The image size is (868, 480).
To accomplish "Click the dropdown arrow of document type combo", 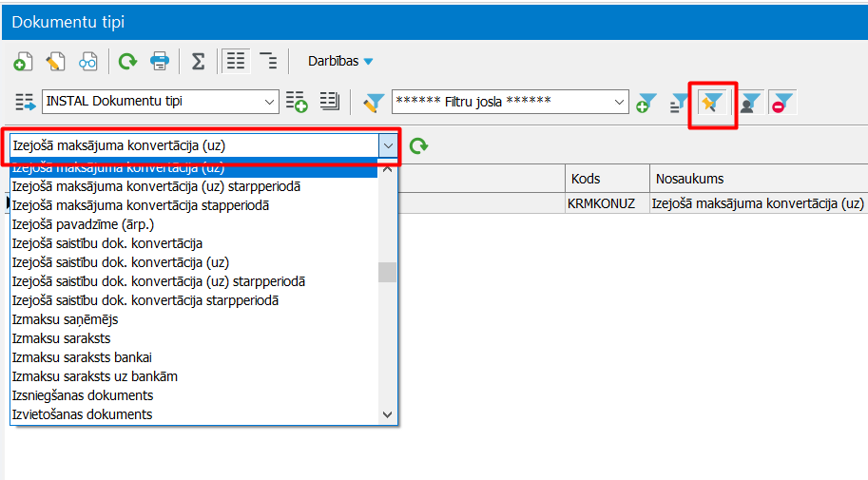I will click(388, 146).
